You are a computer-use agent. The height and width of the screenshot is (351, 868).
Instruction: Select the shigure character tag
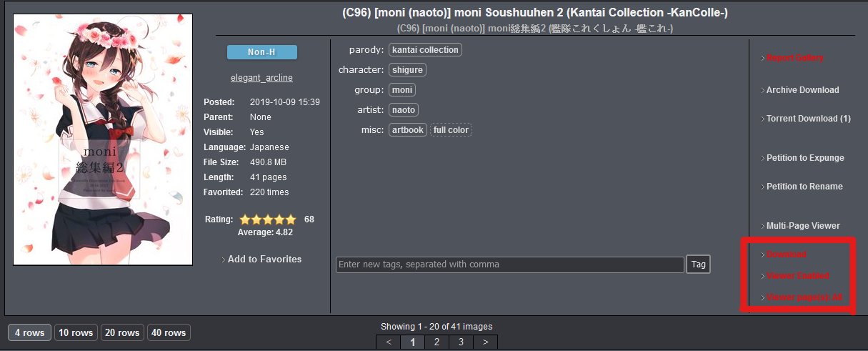(407, 70)
